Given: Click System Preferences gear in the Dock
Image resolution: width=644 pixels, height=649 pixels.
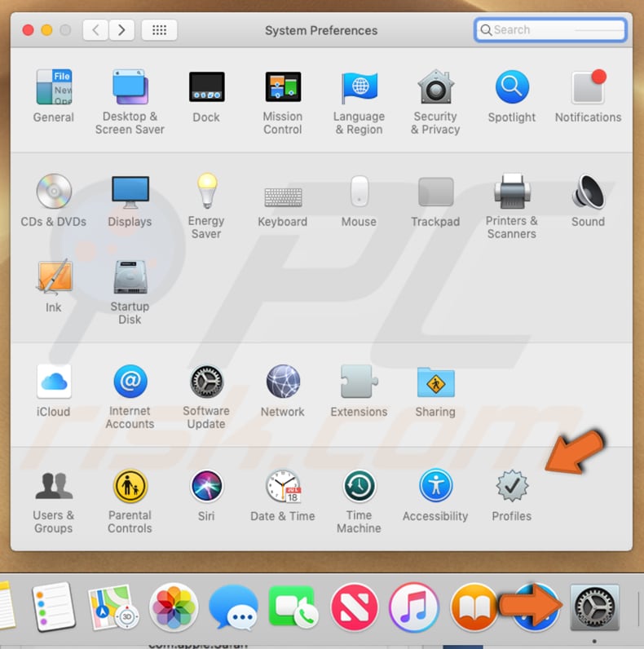Looking at the screenshot, I should pyautogui.click(x=595, y=607).
